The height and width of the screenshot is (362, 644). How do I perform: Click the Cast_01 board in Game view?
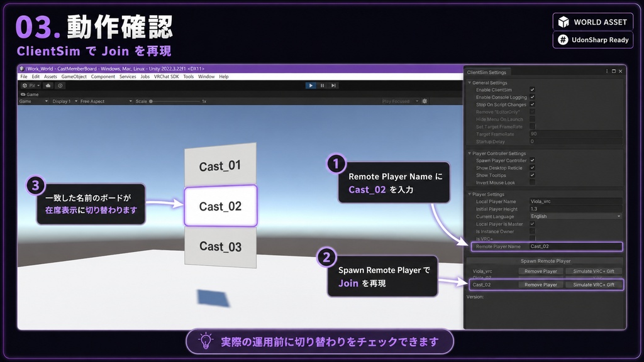(x=221, y=165)
